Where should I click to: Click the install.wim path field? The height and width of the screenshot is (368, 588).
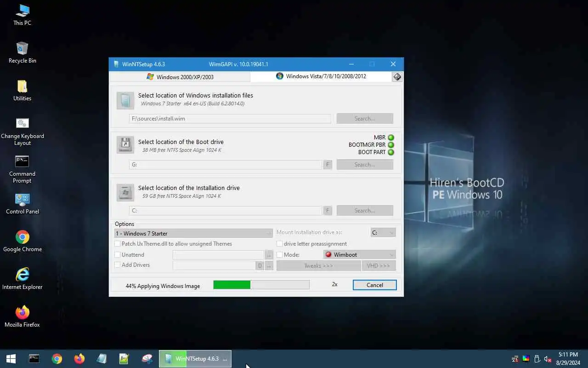[x=230, y=119]
